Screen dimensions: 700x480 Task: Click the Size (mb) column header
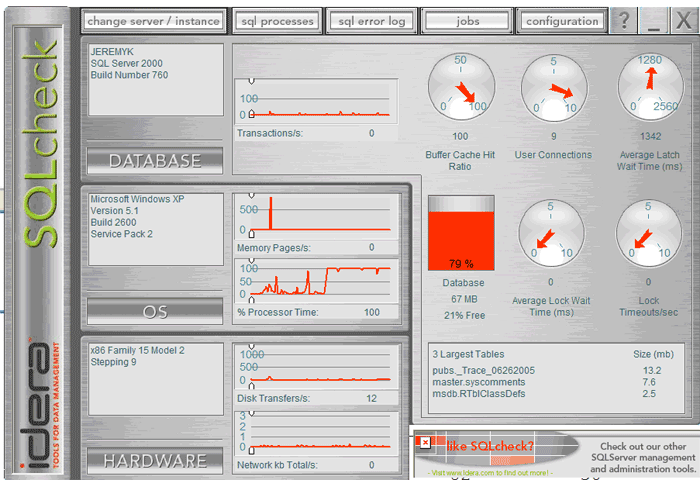click(653, 354)
